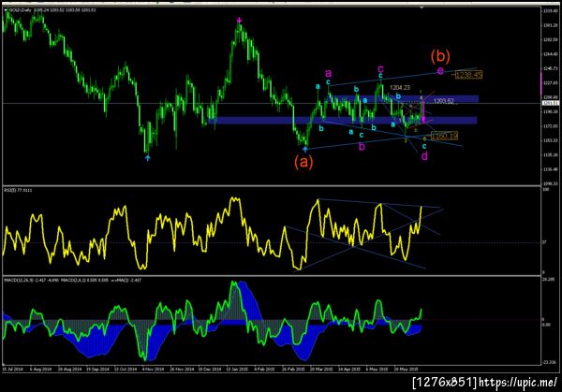The height and width of the screenshot is (392, 562).
Task: Click the blue up arrow below the November 2014 low
Action: (x=148, y=158)
